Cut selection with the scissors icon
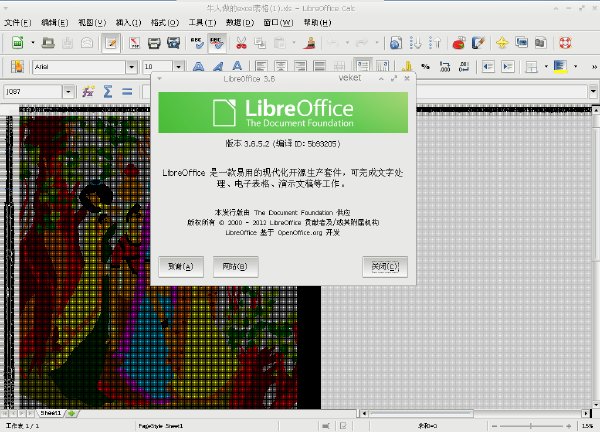This screenshot has width=600, height=432. [241, 42]
